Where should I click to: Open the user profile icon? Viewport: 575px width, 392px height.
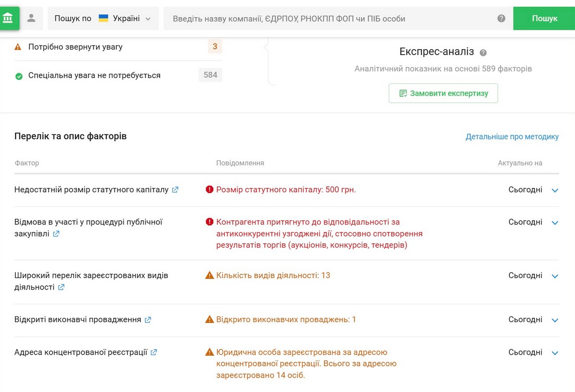(32, 19)
